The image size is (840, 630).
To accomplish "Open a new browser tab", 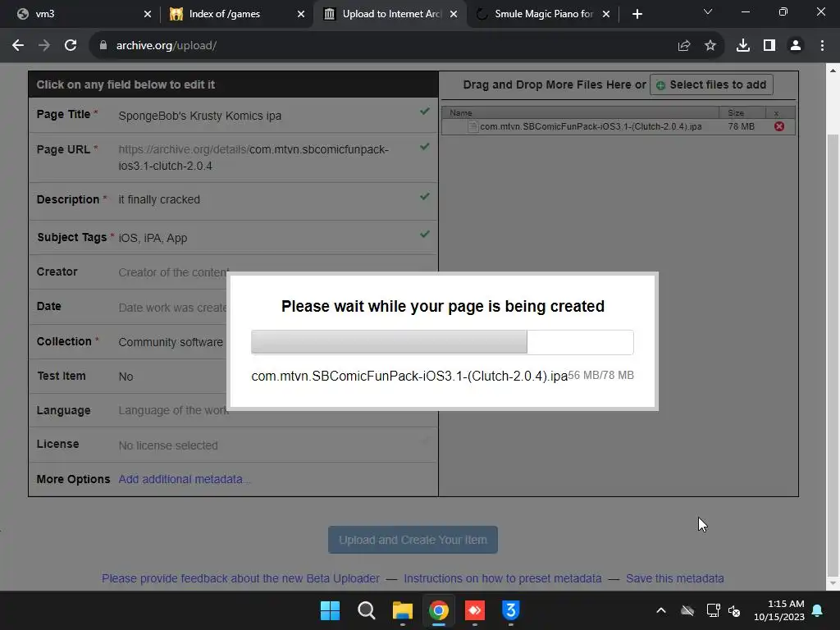I will [x=637, y=14].
